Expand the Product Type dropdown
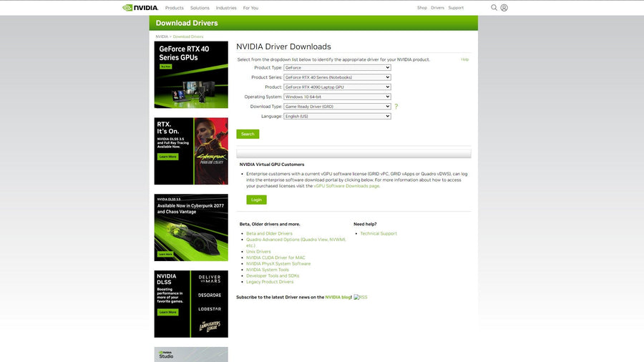Image resolution: width=644 pixels, height=362 pixels. pyautogui.click(x=337, y=67)
